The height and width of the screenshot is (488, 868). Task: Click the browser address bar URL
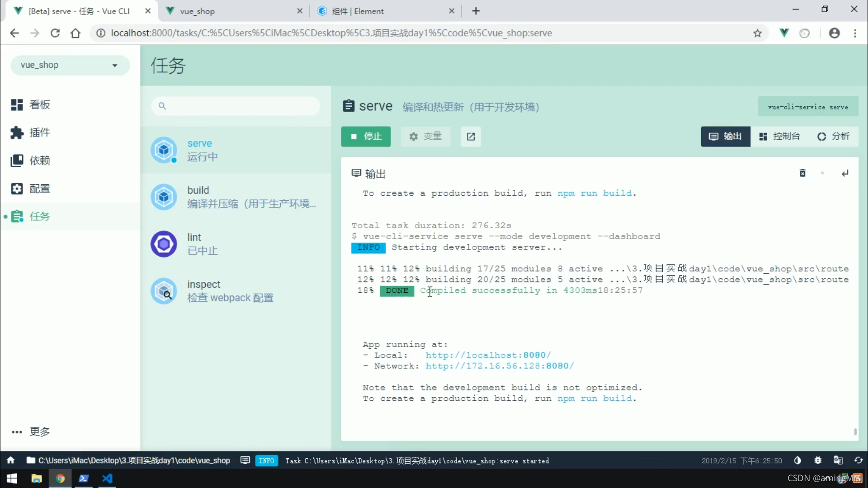(x=331, y=33)
